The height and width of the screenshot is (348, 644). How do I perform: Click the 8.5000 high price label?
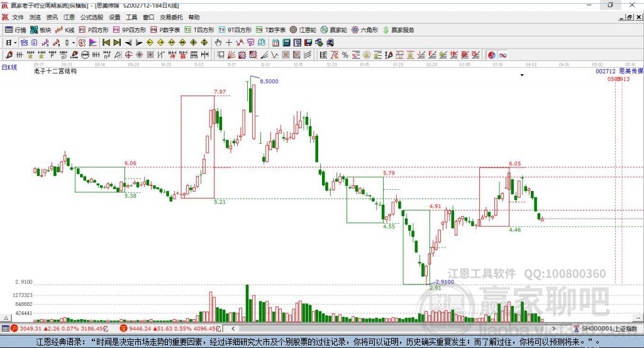(x=269, y=81)
